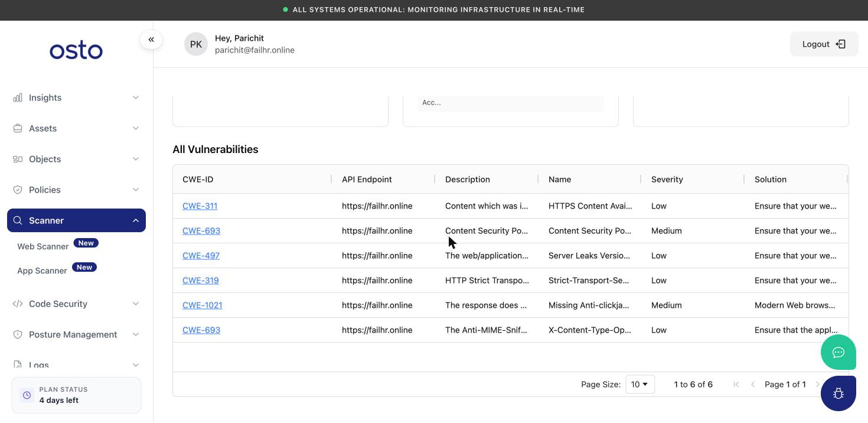Click the Logout button
This screenshot has height=423, width=868.
[x=824, y=44]
